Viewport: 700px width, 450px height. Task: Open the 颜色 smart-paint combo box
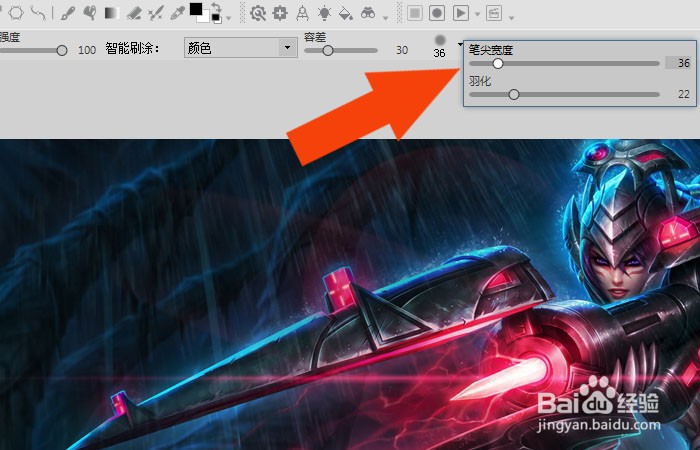pos(241,48)
